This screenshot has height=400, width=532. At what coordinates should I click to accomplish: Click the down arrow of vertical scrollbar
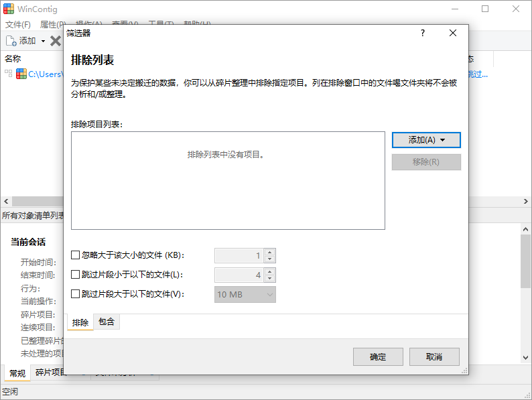[525, 358]
